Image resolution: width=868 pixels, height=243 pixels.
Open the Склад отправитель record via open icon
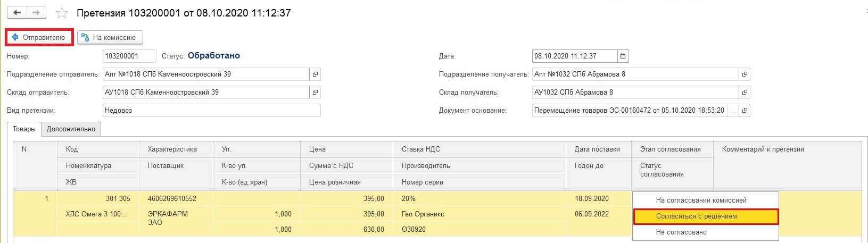coord(315,93)
